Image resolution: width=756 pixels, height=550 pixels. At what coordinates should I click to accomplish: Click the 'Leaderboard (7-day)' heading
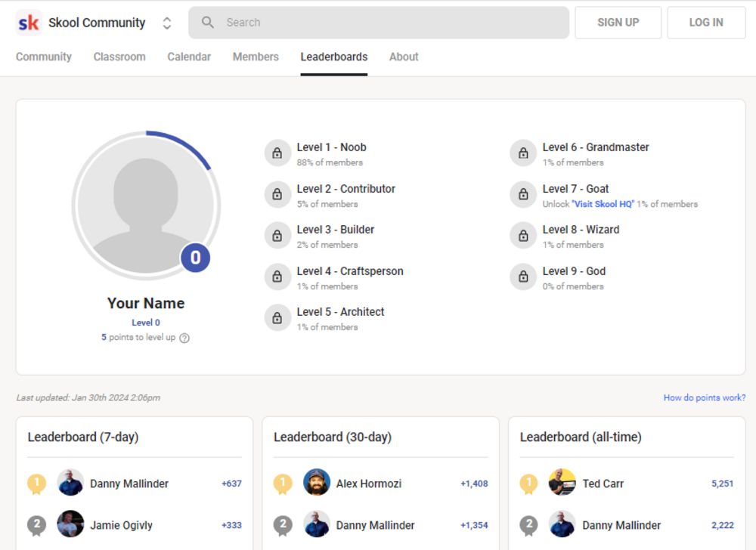pos(83,437)
